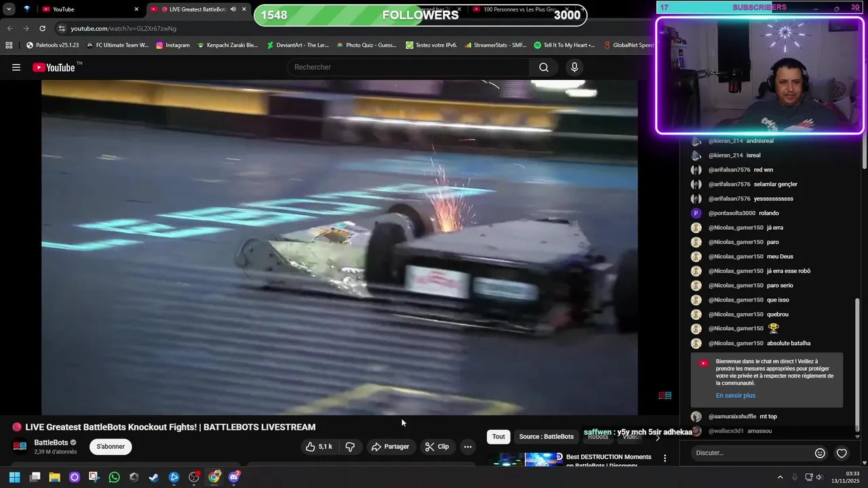Open the Tell It To My Heart bookmark
868x488 pixels.
pyautogui.click(x=564, y=45)
